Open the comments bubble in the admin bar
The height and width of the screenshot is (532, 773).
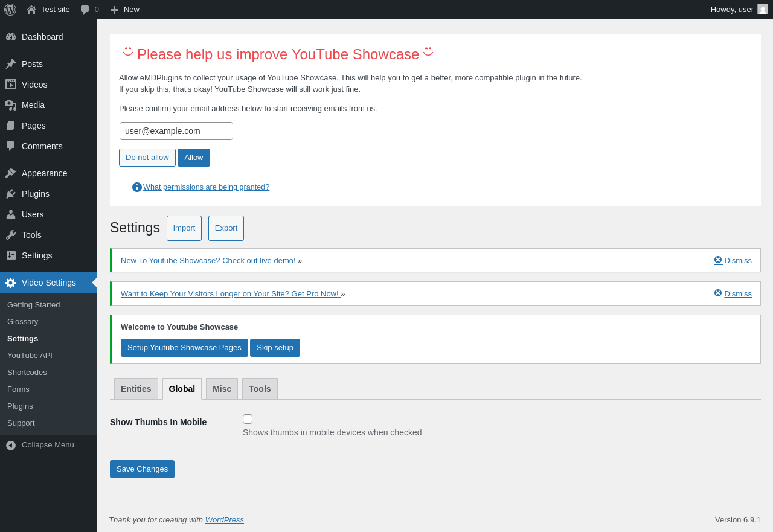tap(85, 10)
